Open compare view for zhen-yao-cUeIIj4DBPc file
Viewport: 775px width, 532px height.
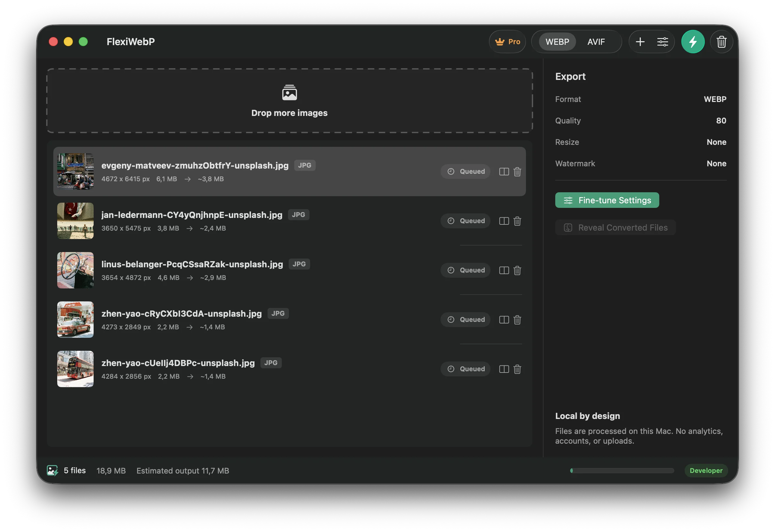(x=504, y=369)
